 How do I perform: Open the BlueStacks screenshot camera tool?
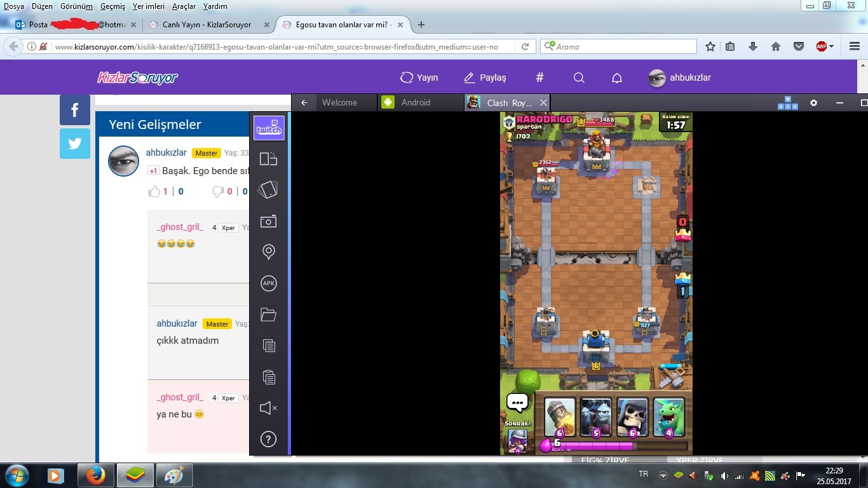(269, 221)
